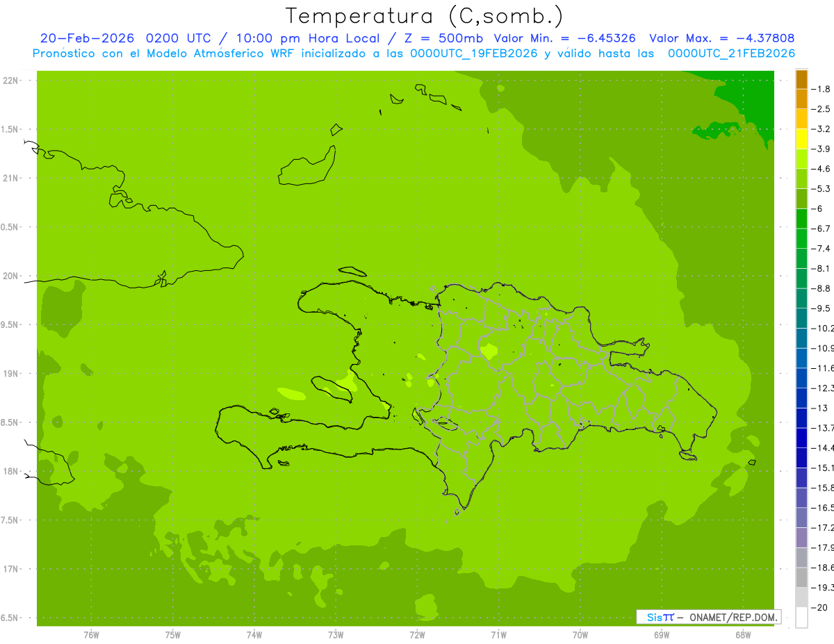Image resolution: width=834 pixels, height=644 pixels.
Task: Click the "72W" longitude label
Action: (417, 635)
